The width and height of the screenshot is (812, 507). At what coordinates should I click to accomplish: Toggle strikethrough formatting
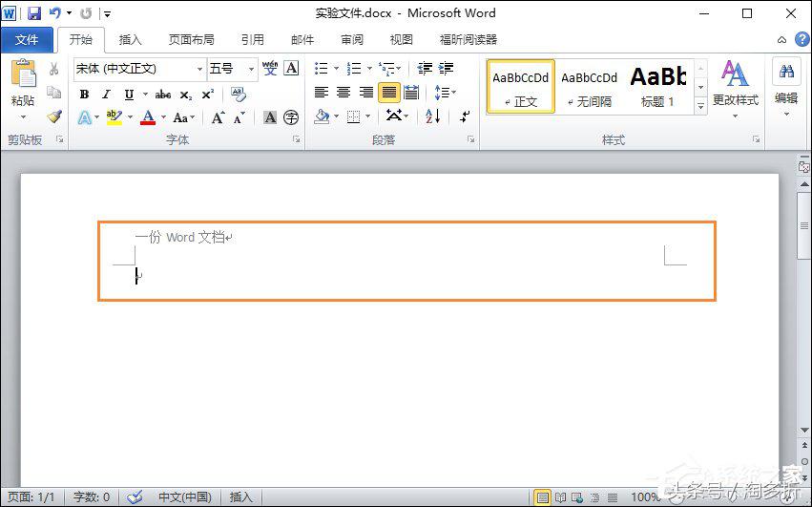coord(163,95)
